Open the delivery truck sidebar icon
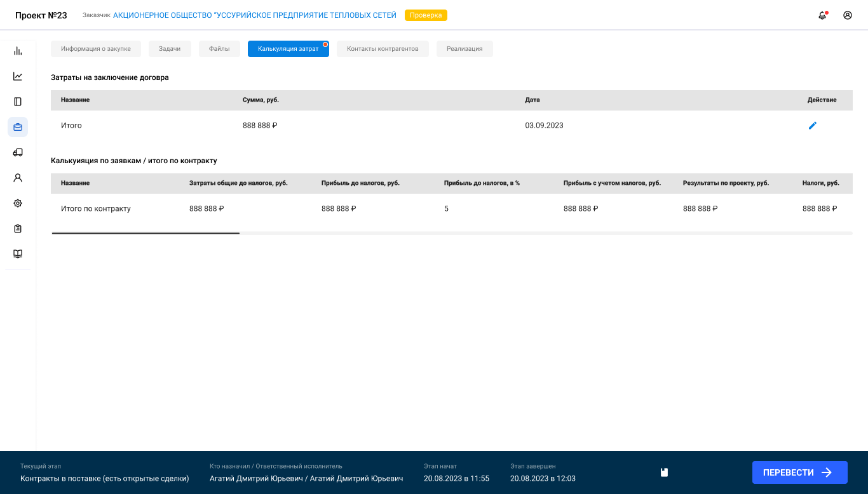 click(18, 152)
